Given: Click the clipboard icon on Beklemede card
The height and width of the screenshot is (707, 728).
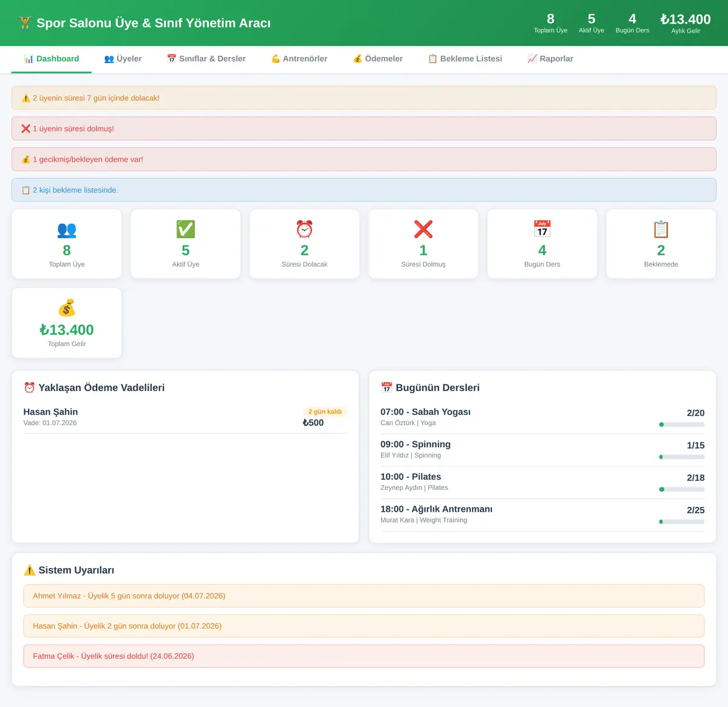Looking at the screenshot, I should tap(661, 229).
